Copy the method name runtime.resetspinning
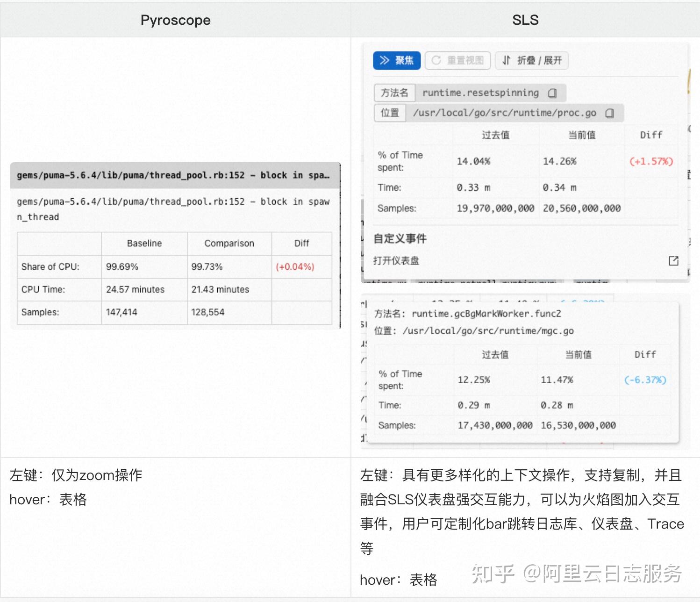 [552, 93]
